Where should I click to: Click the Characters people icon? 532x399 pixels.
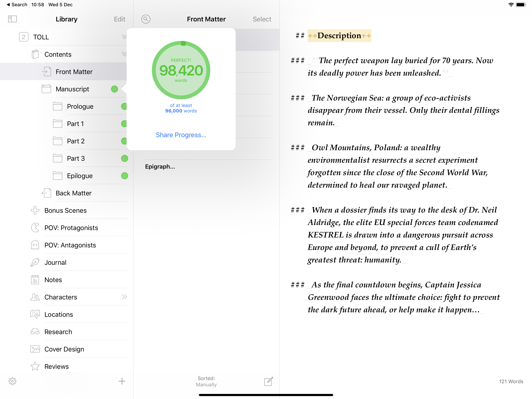[x=35, y=297]
